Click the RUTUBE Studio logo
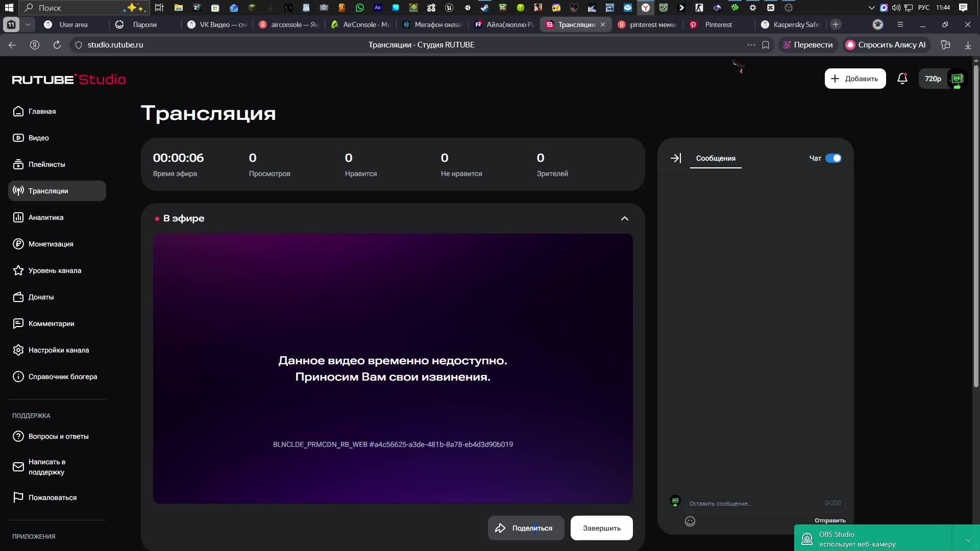Screen dimensions: 980x551 point(69,80)
